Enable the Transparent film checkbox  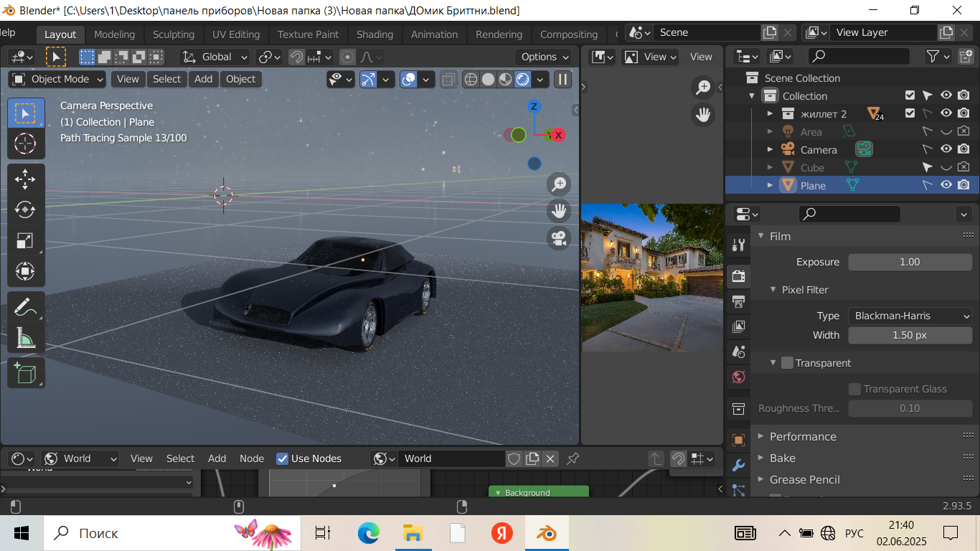(787, 363)
